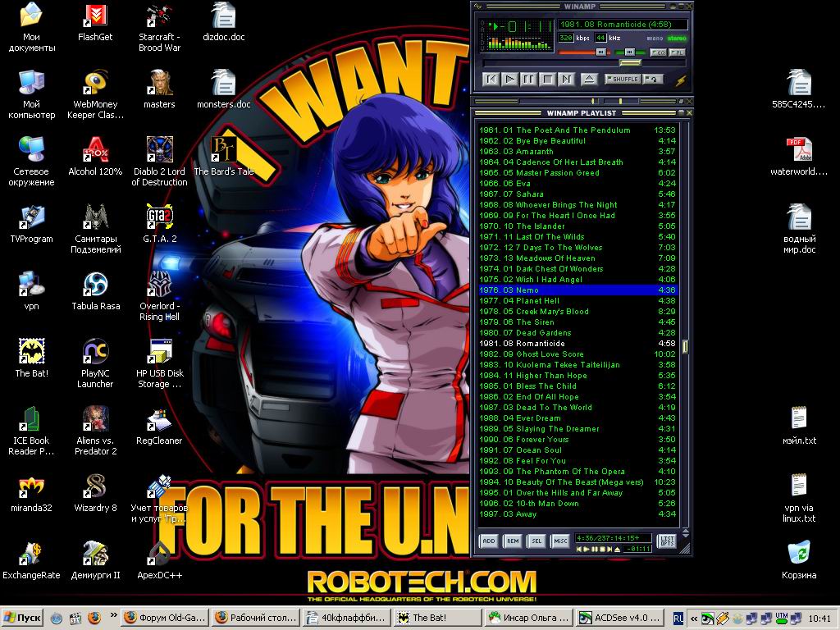Toggle the Winamp EQ window button
The width and height of the screenshot is (840, 630).
point(657,52)
